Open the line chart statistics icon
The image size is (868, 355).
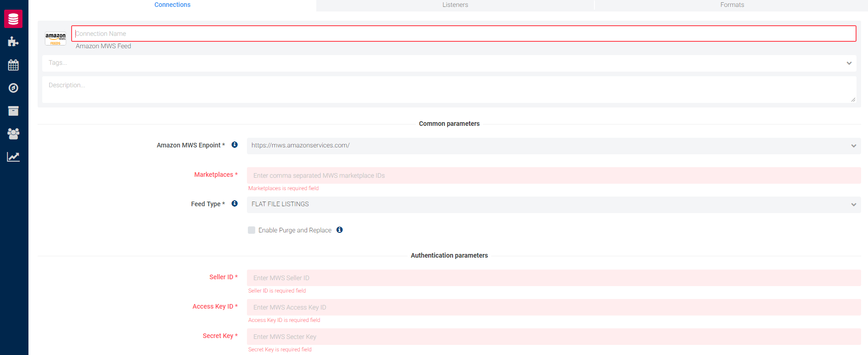point(13,157)
